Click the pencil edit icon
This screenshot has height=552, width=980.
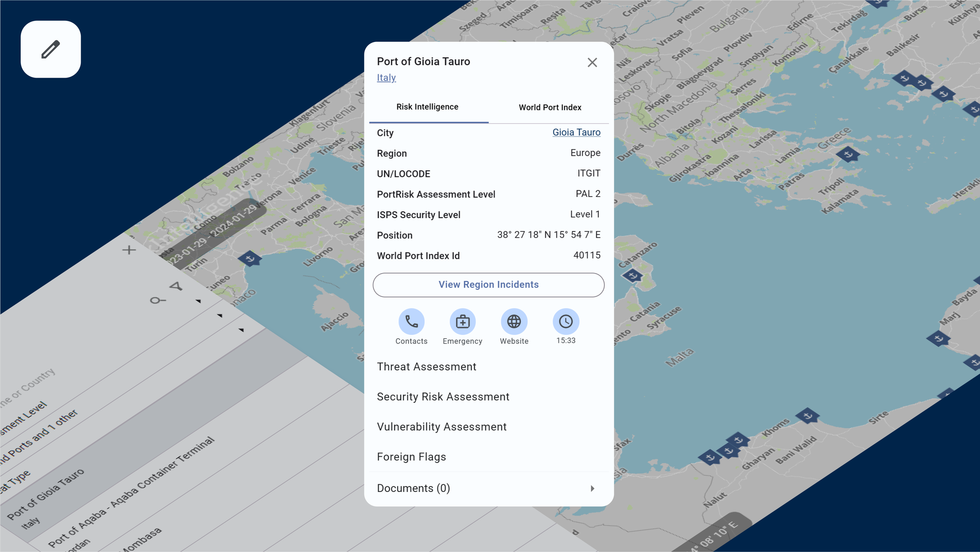click(x=51, y=49)
